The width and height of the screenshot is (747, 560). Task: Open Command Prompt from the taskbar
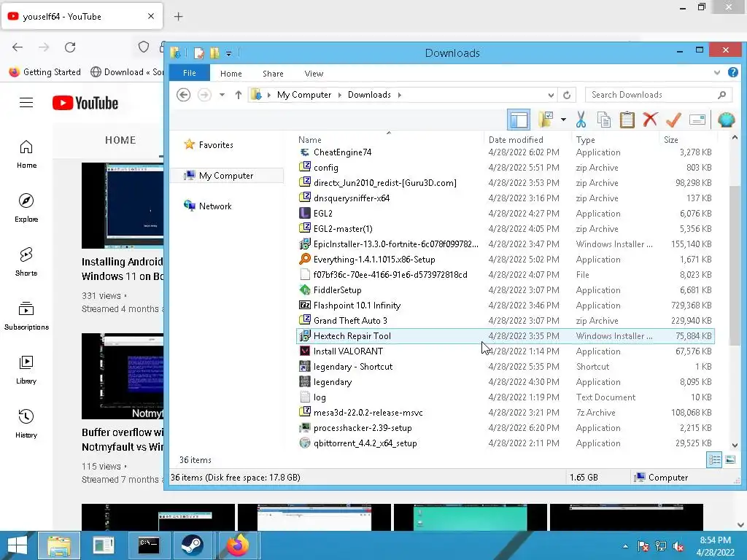click(x=148, y=545)
